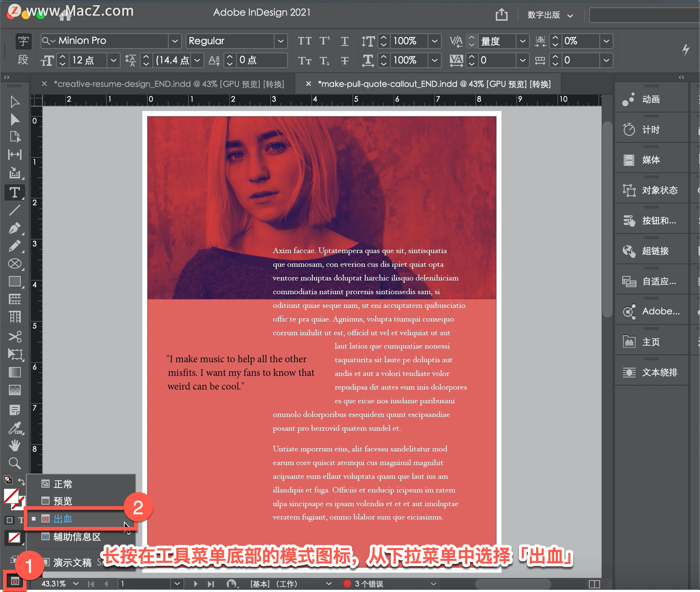The height and width of the screenshot is (592, 700).
Task: Click the Apply None swatch button
Action: point(14,538)
